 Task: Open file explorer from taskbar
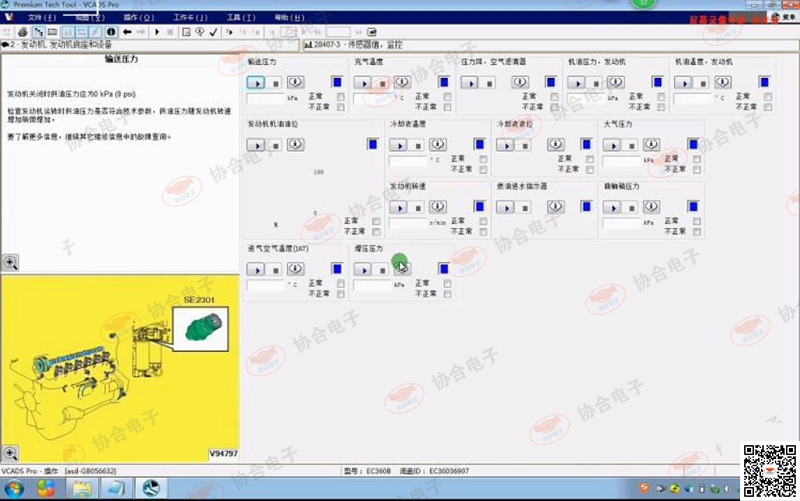tap(82, 489)
